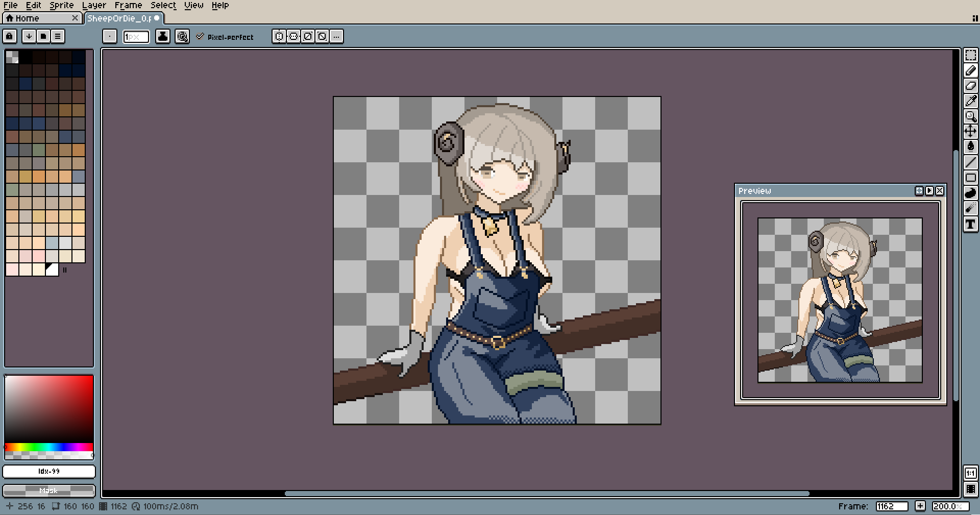Click the rainbow hue slider
Viewport: 980px width, 515px height.
[x=49, y=447]
